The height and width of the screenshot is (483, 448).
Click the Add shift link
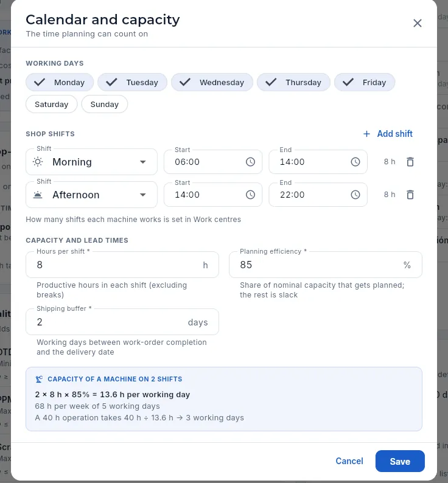(x=388, y=134)
